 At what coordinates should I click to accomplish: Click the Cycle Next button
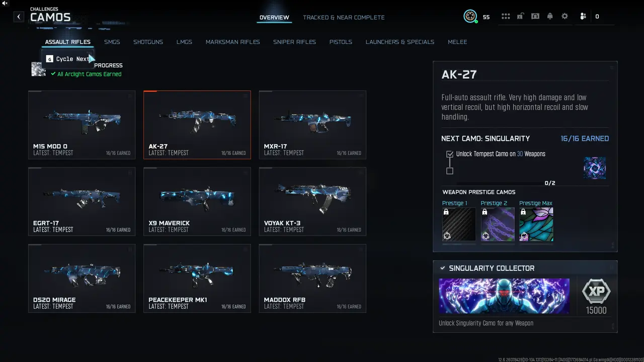click(x=68, y=59)
